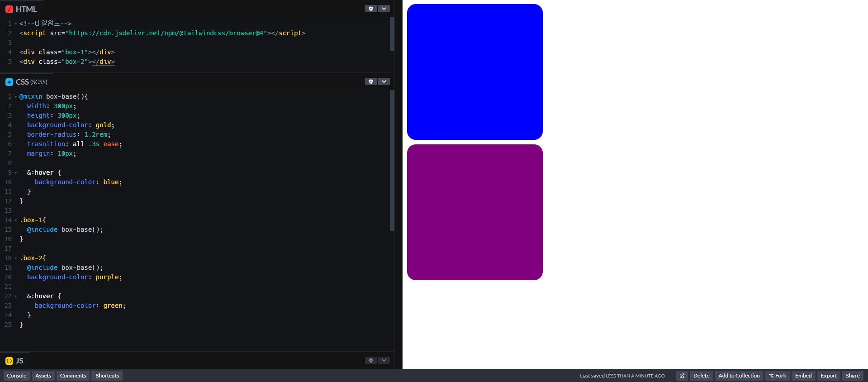The width and height of the screenshot is (868, 382).
Task: Expand the CSS panel dropdown chevron
Action: [384, 81]
